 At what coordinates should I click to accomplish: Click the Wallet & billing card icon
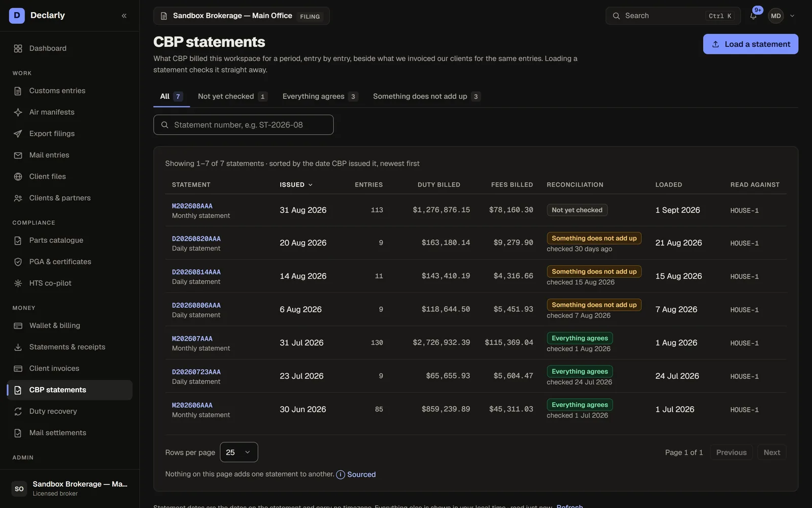(x=18, y=326)
